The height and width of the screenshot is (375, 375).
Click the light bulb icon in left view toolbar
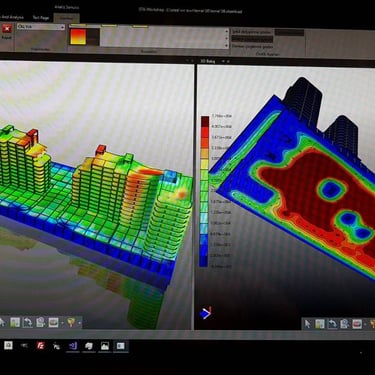point(71,322)
